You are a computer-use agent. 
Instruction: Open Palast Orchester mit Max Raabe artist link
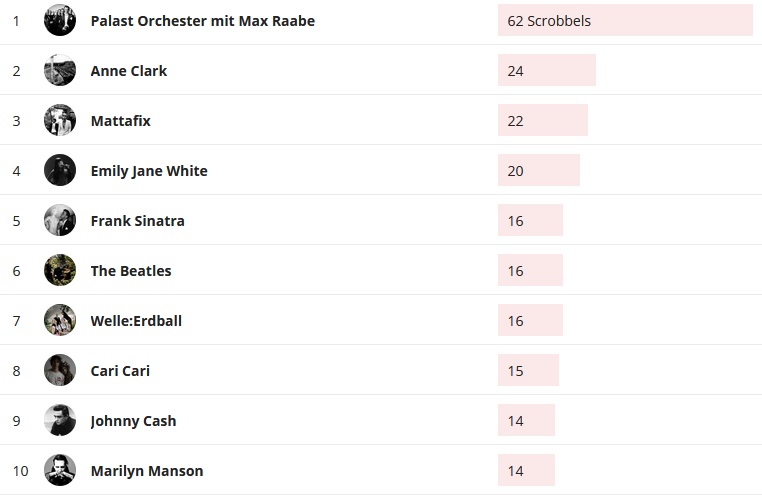click(202, 21)
